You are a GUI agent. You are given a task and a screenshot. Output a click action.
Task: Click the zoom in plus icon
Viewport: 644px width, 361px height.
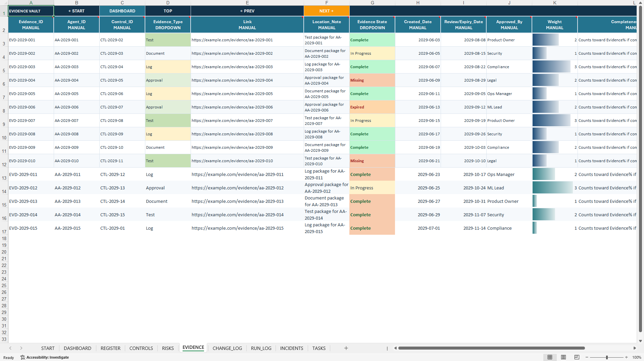627,357
